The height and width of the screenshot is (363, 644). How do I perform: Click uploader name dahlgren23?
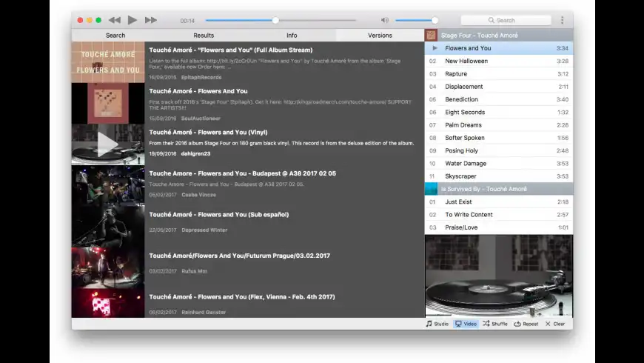(x=195, y=154)
